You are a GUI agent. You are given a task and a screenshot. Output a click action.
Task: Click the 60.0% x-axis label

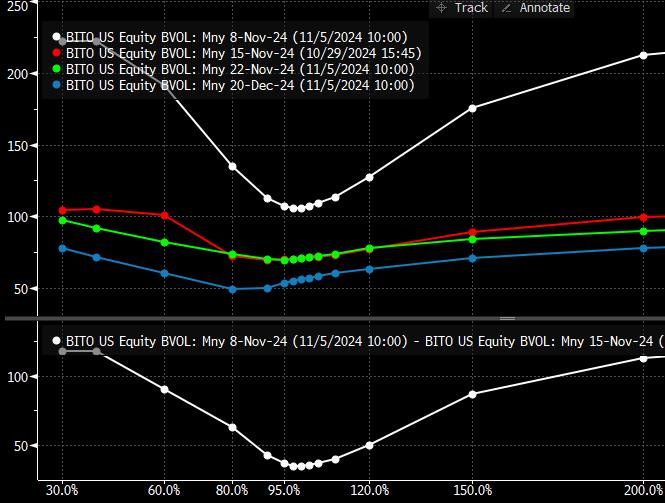pos(164,491)
